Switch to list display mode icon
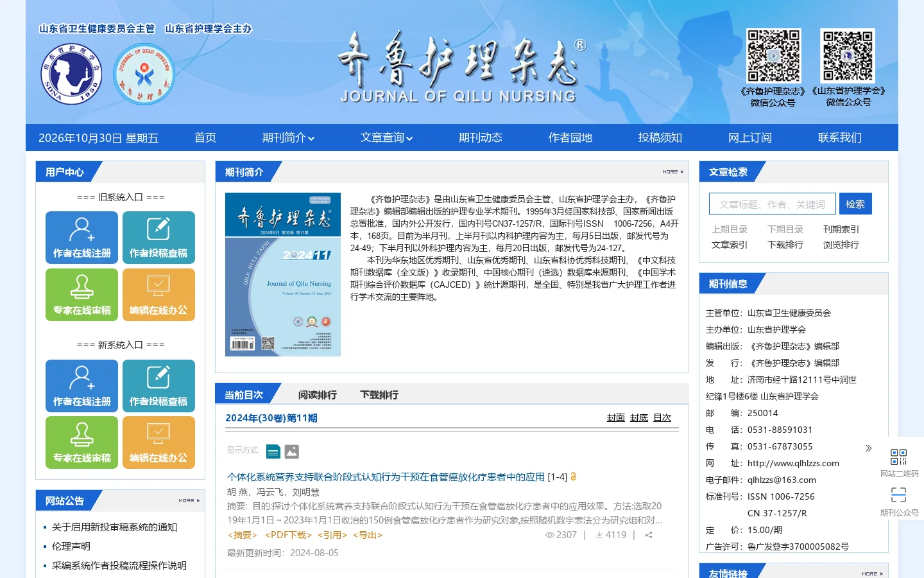924x578 pixels. 273,452
